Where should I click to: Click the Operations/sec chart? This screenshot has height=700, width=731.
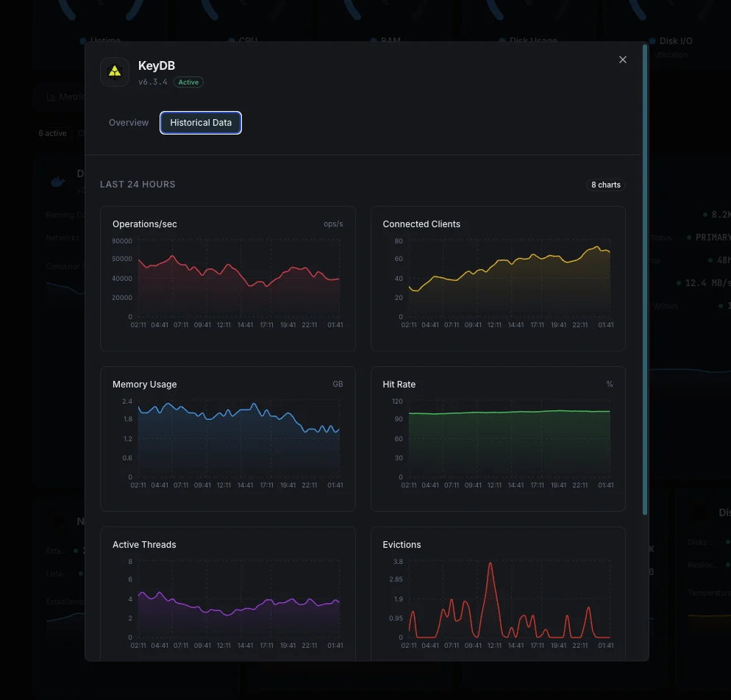228,279
